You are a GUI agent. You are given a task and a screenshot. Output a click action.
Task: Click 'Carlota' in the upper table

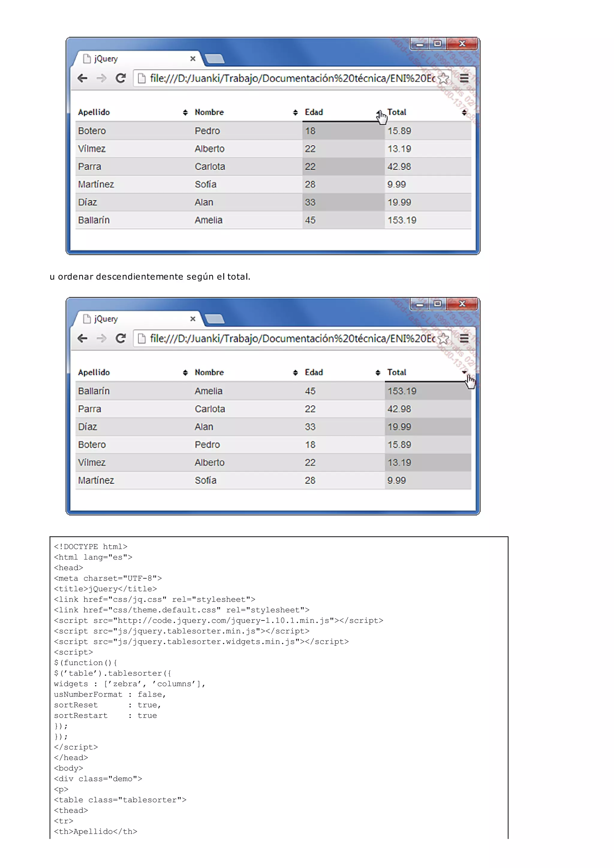(x=210, y=167)
